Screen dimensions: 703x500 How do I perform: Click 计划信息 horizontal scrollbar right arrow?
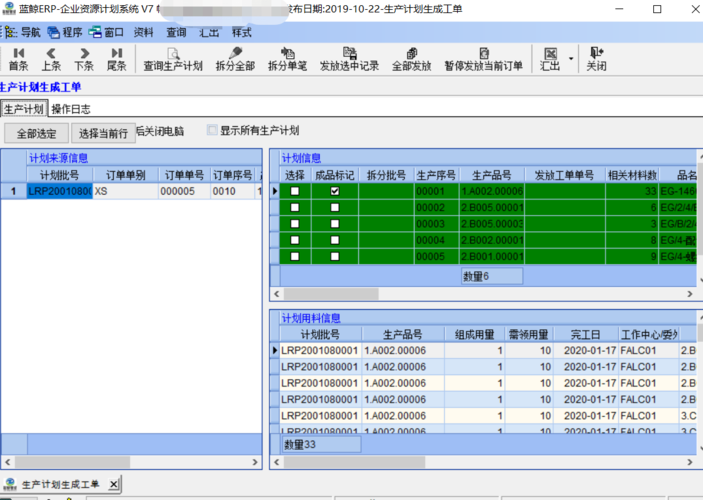point(690,294)
